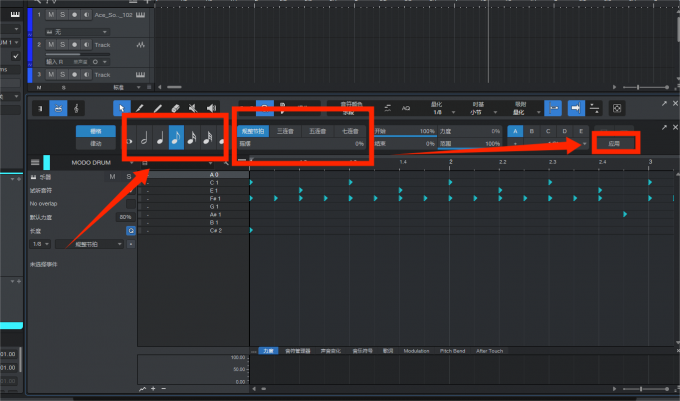Arm record on track 2
The width and height of the screenshot is (680, 401).
pyautogui.click(x=75, y=45)
